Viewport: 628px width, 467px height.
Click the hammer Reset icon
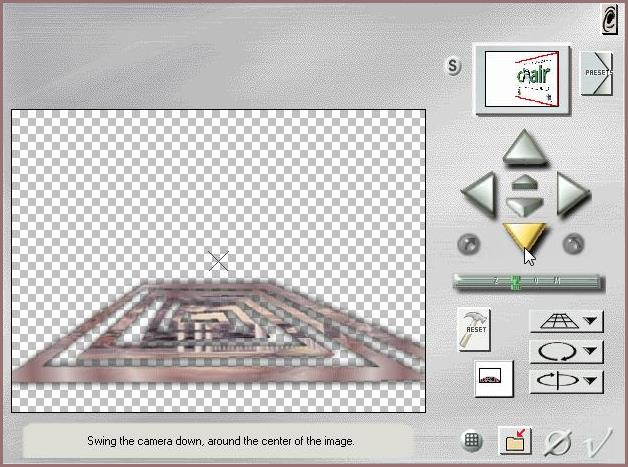474,327
